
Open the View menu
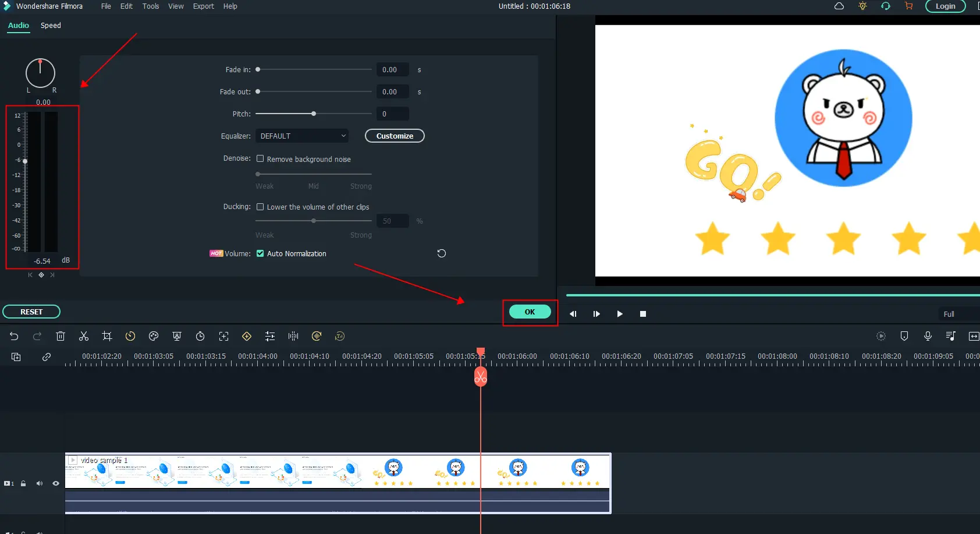[x=176, y=6]
